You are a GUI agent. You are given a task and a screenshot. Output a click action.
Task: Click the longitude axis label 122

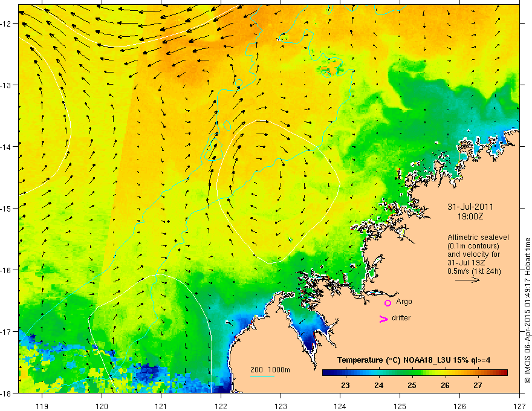click(221, 406)
